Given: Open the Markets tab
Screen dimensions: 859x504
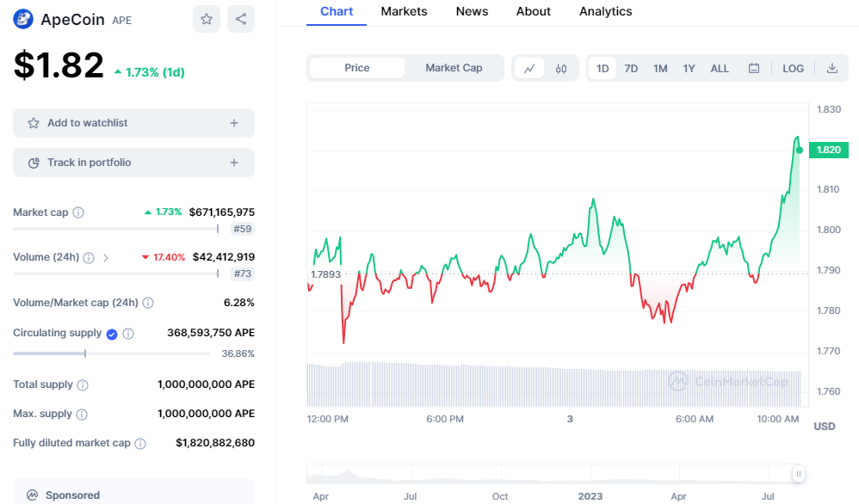Looking at the screenshot, I should point(404,11).
